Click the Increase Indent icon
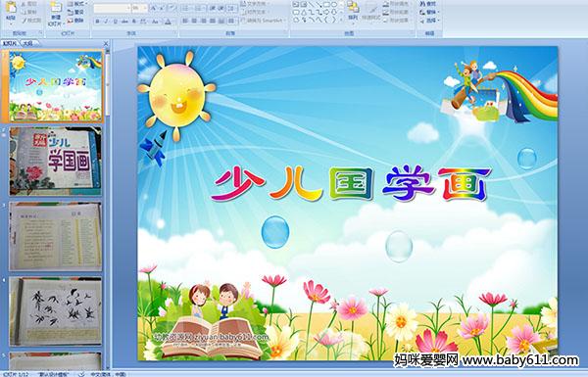Screen dimensions: 588x377 [x=221, y=8]
